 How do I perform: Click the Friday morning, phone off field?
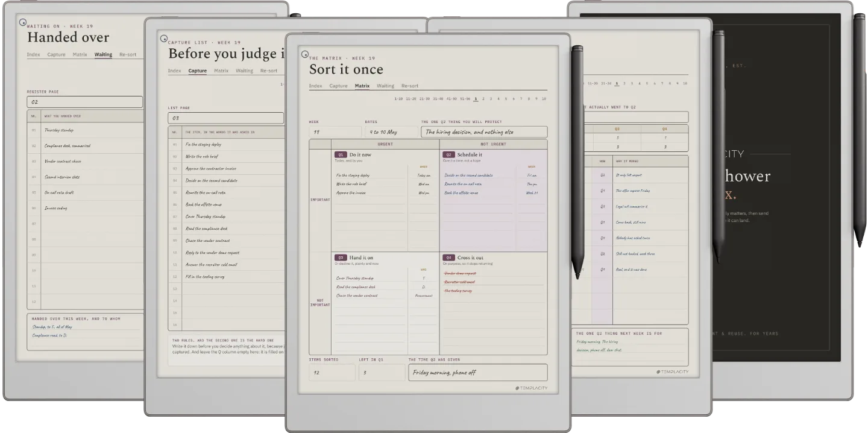pyautogui.click(x=478, y=373)
